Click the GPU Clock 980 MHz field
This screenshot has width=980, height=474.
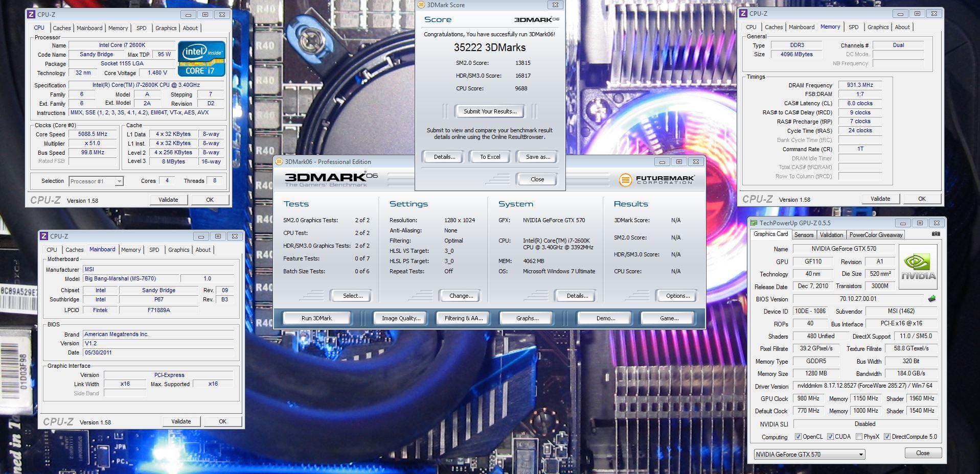tap(808, 398)
